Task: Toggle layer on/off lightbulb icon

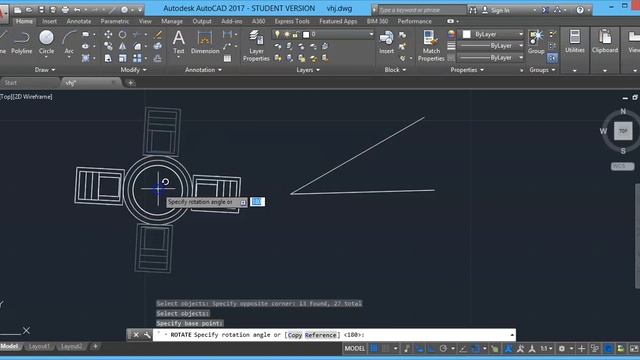Action: (x=277, y=34)
